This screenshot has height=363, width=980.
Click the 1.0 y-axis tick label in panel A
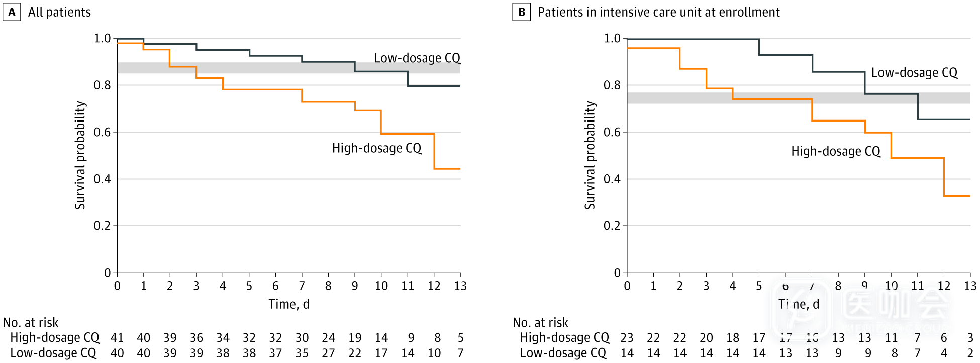[x=102, y=39]
